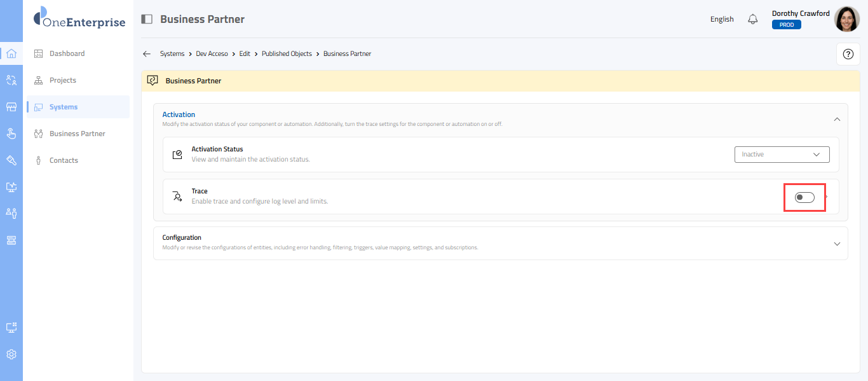Select Contacts in the navigation menu
Screen dimensions: 868x381
coord(64,160)
